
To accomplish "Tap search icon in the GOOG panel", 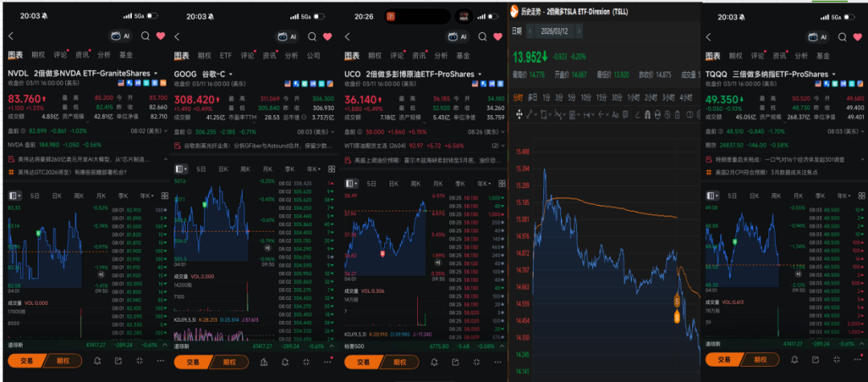I will tap(312, 36).
